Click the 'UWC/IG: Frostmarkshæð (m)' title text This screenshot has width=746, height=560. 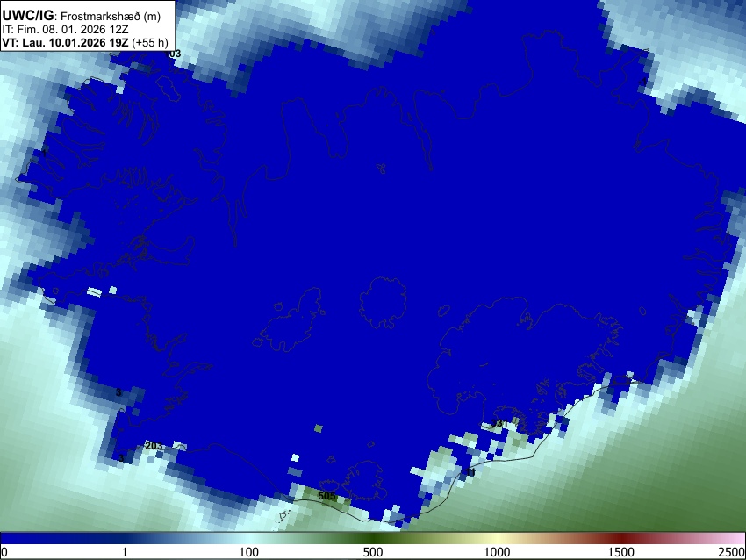(82, 16)
